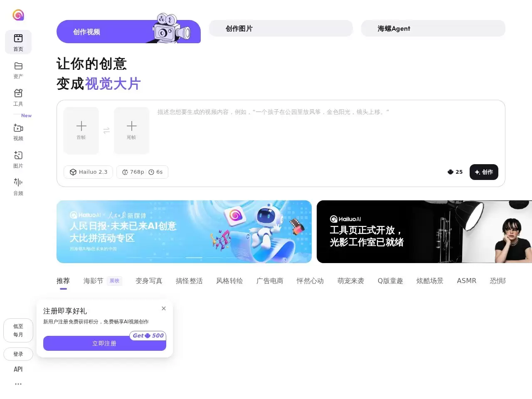Click the 创作 generate button
Viewport: 532px width, 399px height.
pyautogui.click(x=484, y=172)
